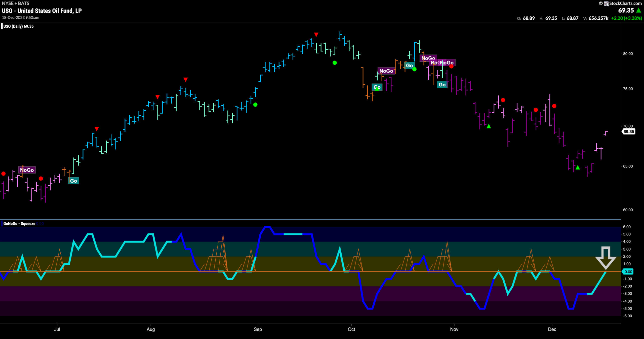Click the red circle near early December high

point(554,106)
